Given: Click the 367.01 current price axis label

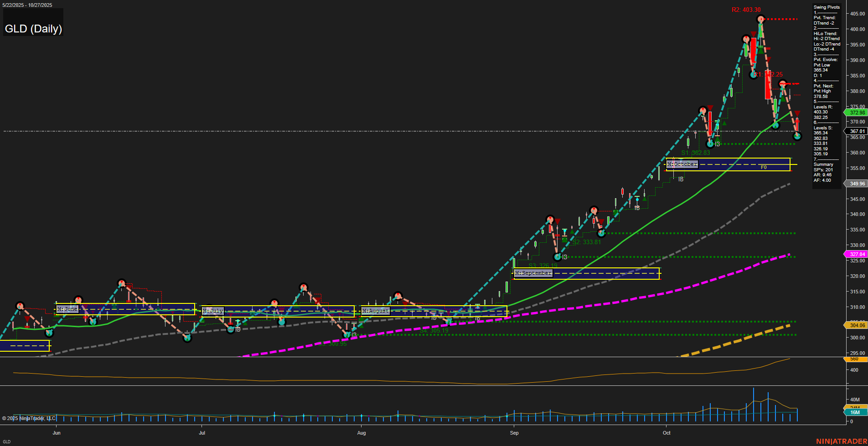Looking at the screenshot, I should [856, 131].
